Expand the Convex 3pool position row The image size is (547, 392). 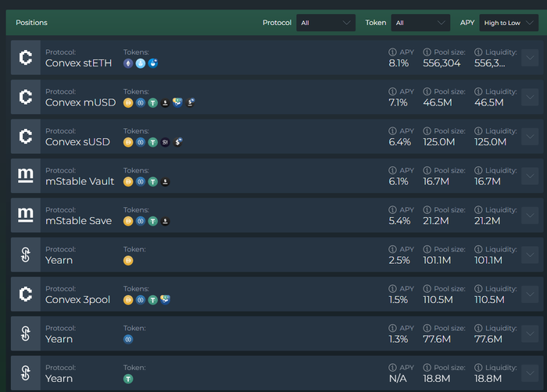530,294
